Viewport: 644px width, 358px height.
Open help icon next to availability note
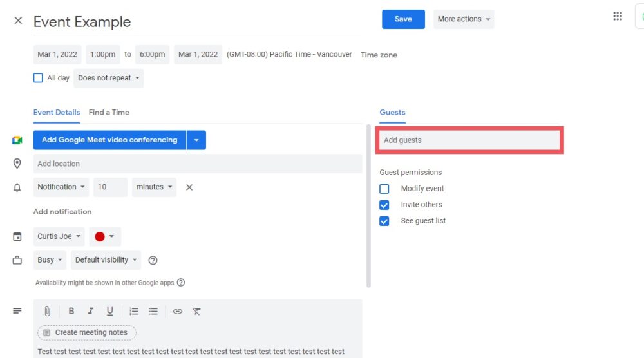(x=181, y=283)
